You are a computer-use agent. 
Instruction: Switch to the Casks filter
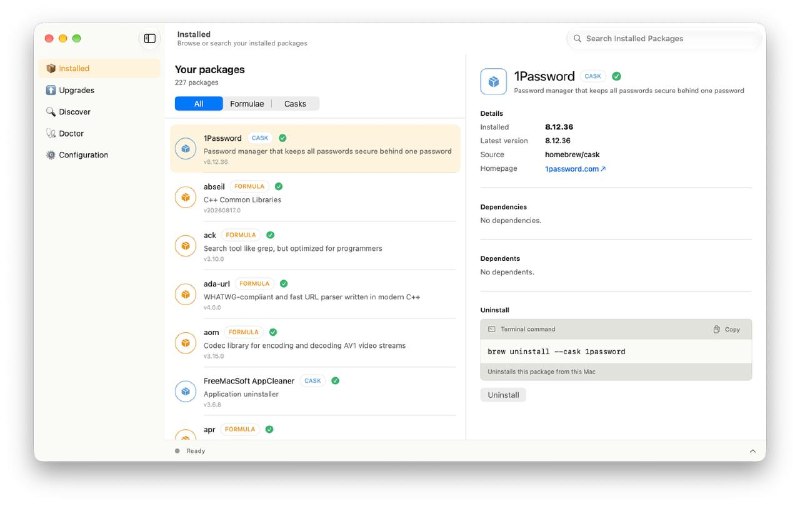coord(295,104)
